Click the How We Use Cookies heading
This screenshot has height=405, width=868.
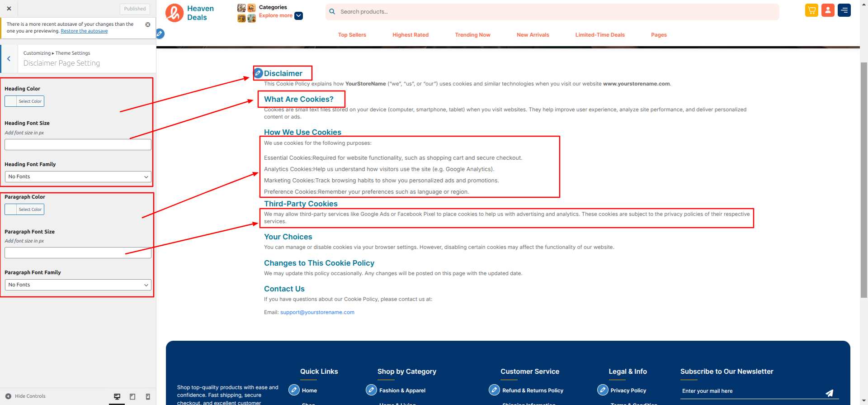302,132
